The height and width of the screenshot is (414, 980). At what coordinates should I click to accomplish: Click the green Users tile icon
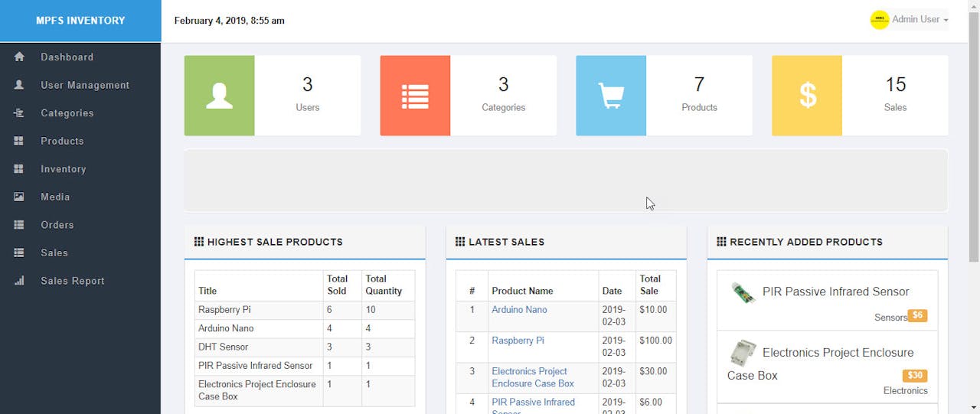point(219,96)
